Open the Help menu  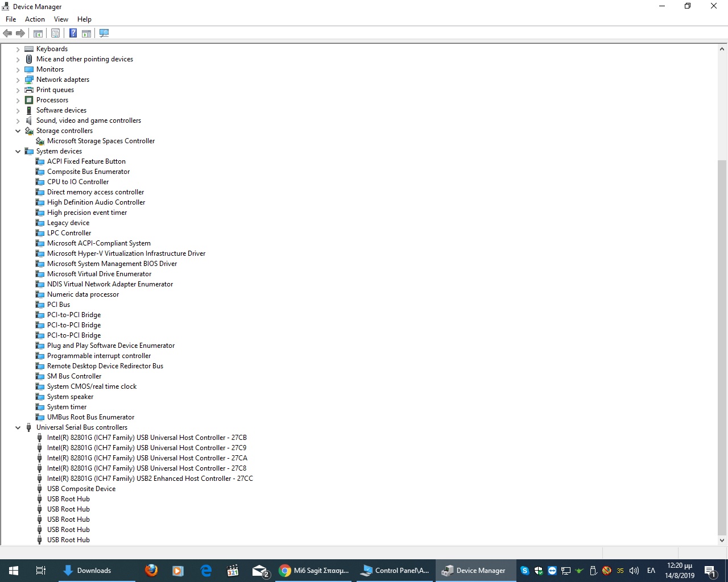click(84, 19)
